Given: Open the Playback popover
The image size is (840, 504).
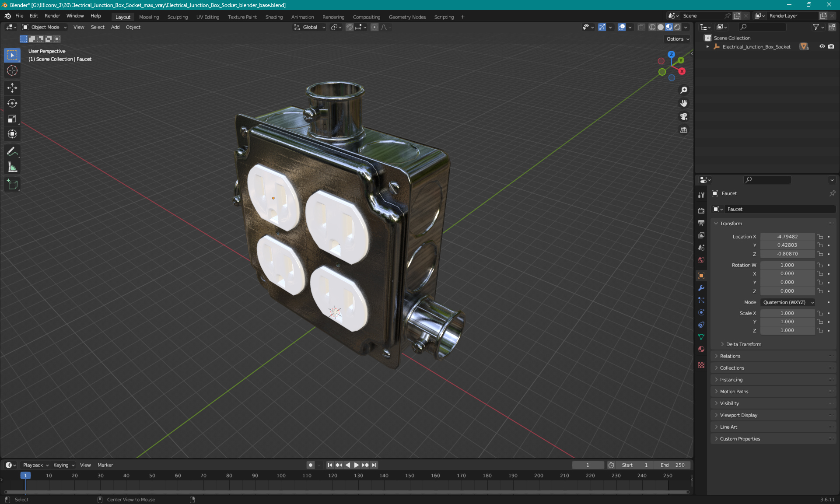Looking at the screenshot, I should pos(35,465).
